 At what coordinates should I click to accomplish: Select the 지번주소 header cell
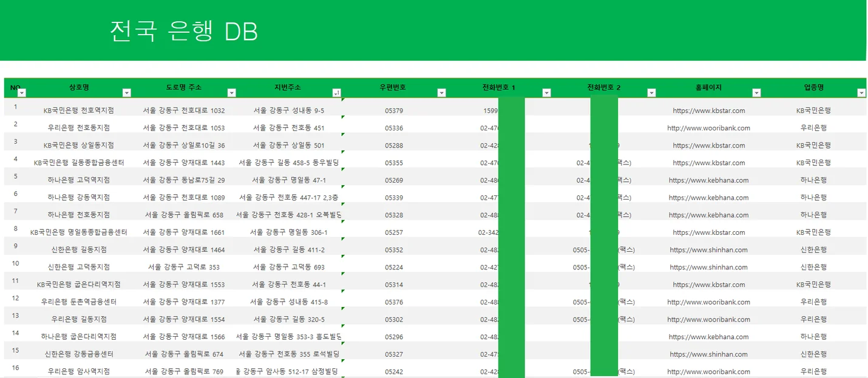coord(289,87)
